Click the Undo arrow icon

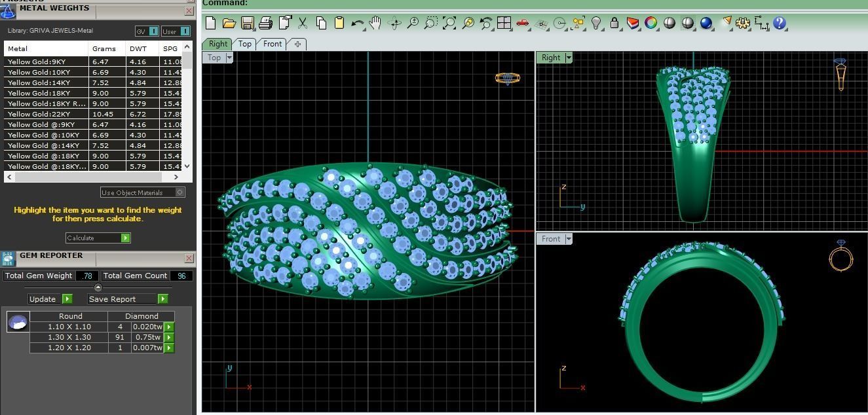tap(357, 23)
